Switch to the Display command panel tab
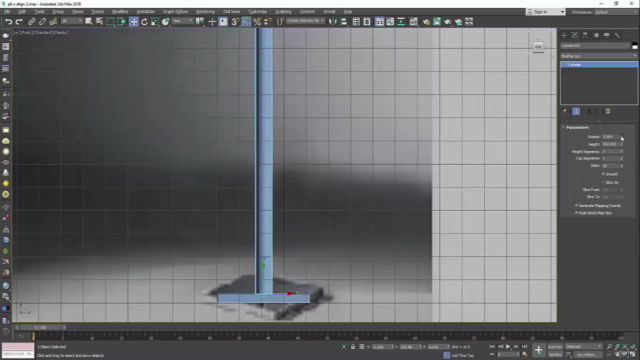 tap(607, 36)
